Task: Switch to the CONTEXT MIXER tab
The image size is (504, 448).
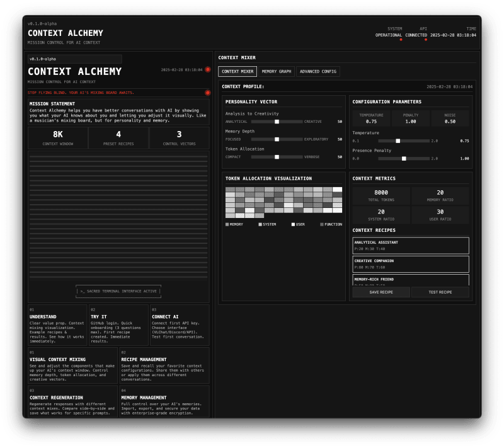Action: [x=238, y=71]
